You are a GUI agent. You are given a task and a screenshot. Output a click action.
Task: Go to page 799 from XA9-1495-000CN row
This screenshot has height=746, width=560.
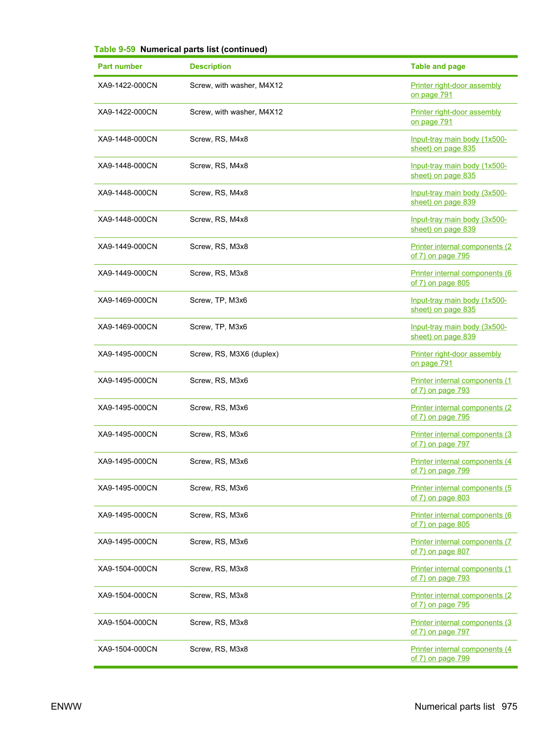tap(461, 466)
